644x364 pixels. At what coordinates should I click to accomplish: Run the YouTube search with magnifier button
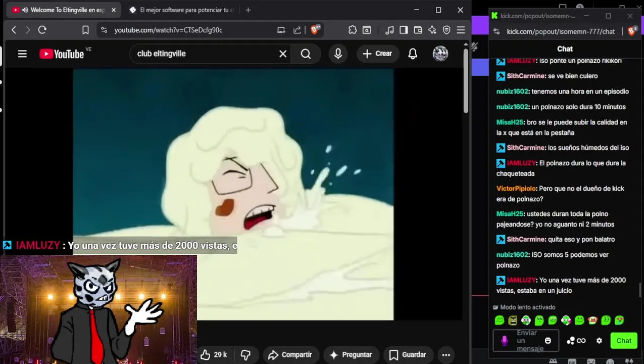click(306, 54)
